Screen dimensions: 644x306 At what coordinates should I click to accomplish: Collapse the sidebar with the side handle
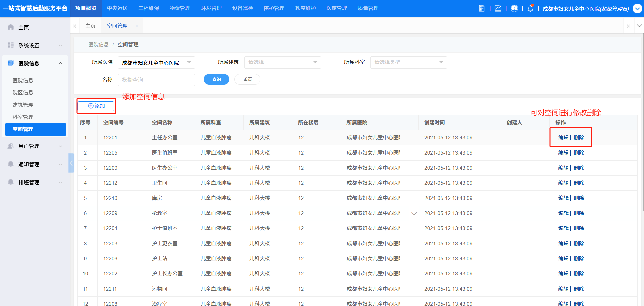71,163
